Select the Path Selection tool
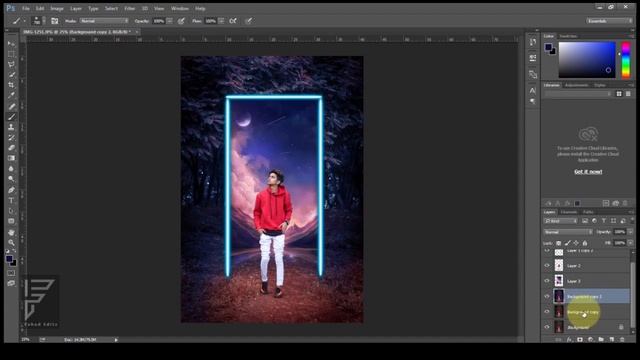 tap(11, 211)
